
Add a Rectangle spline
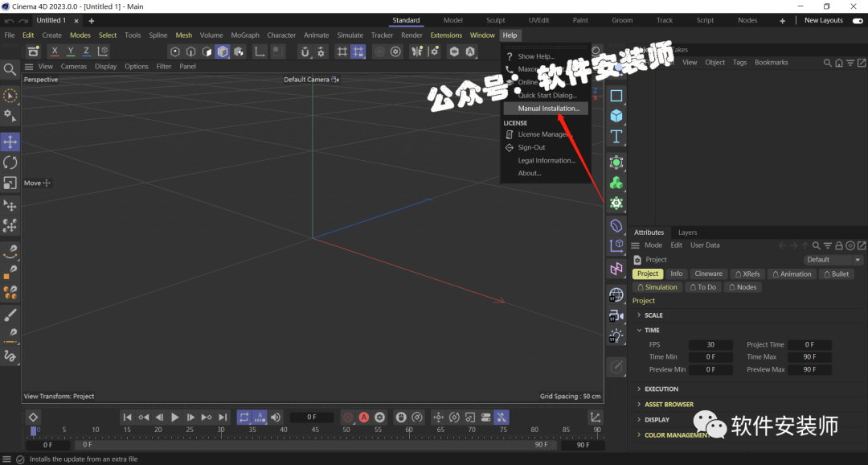click(616, 95)
